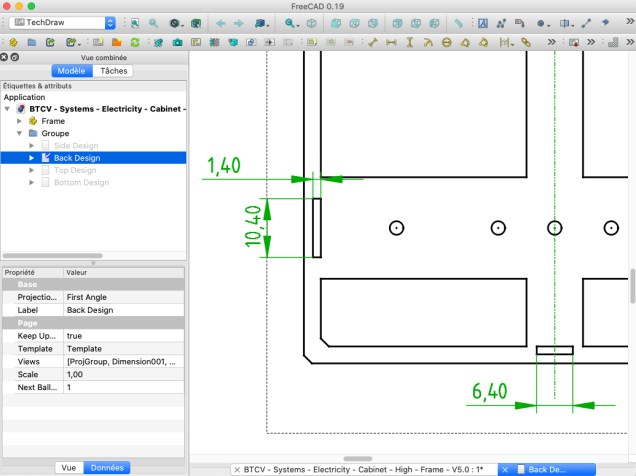636x476 pixels.
Task: Select Side Design in the model tree
Action: tap(76, 146)
